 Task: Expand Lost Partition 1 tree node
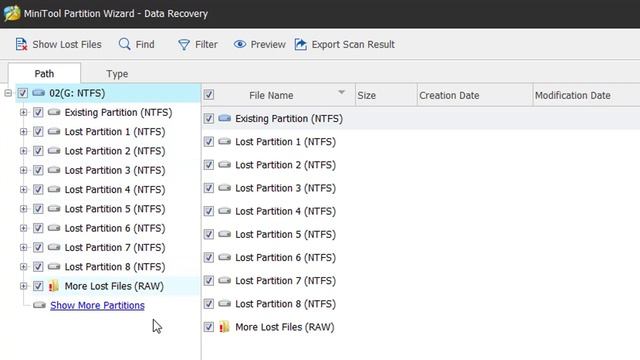(x=23, y=131)
